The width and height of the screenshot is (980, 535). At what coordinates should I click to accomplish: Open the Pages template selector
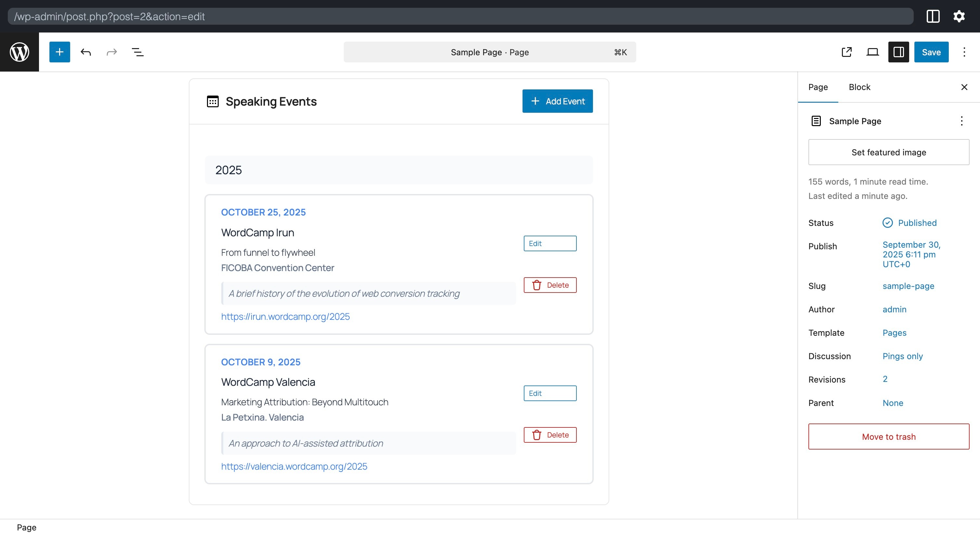[x=894, y=333]
